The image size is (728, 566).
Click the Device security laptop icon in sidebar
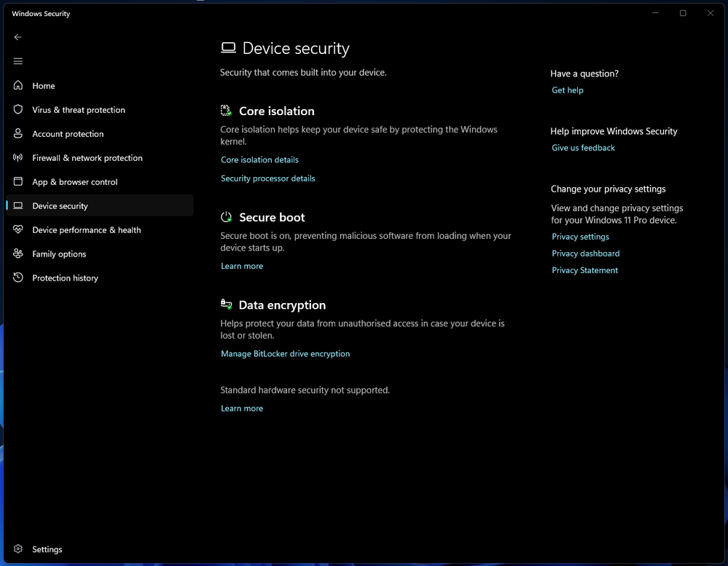(17, 205)
